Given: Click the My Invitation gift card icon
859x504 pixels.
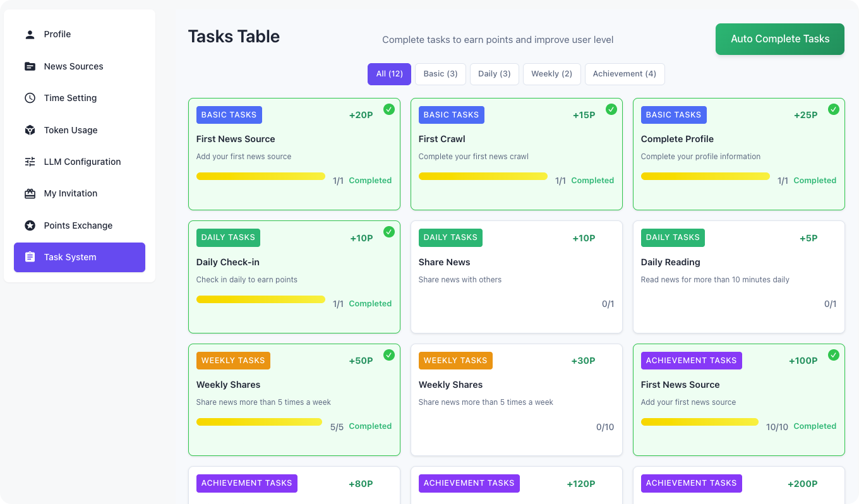Looking at the screenshot, I should point(30,193).
